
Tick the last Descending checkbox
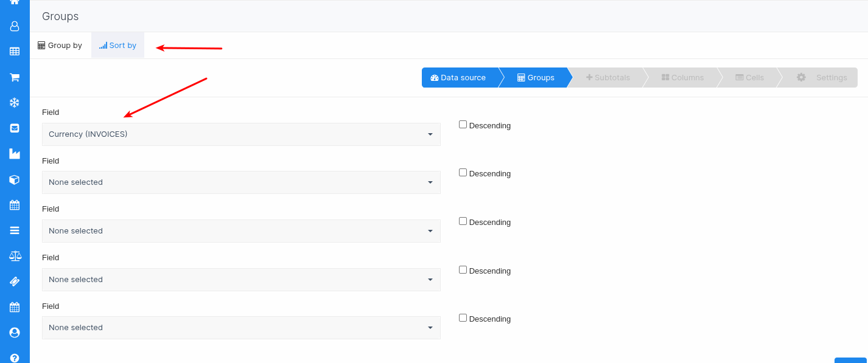tap(463, 318)
